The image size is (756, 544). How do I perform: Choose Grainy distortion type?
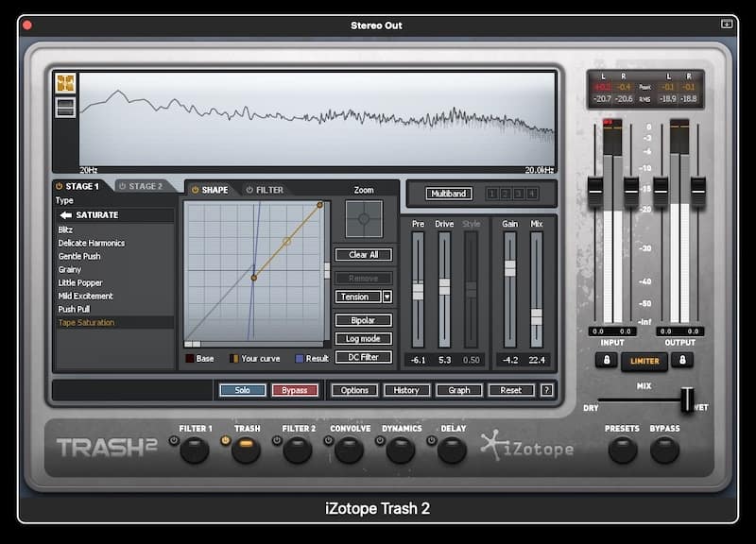point(114,270)
